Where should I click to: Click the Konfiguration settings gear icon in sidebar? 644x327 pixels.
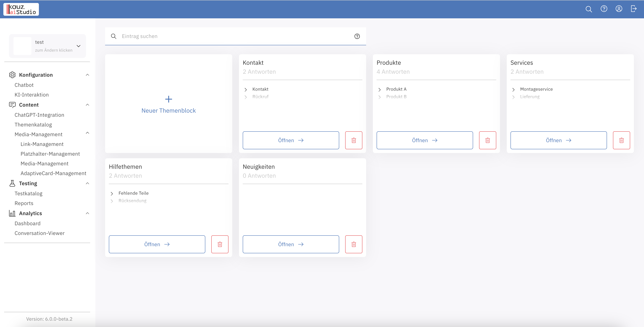[x=12, y=75]
